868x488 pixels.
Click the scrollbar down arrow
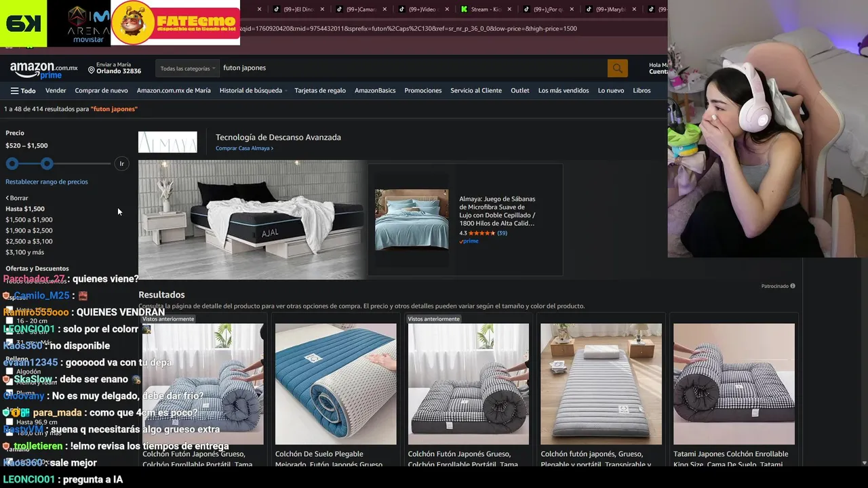pyautogui.click(x=864, y=463)
